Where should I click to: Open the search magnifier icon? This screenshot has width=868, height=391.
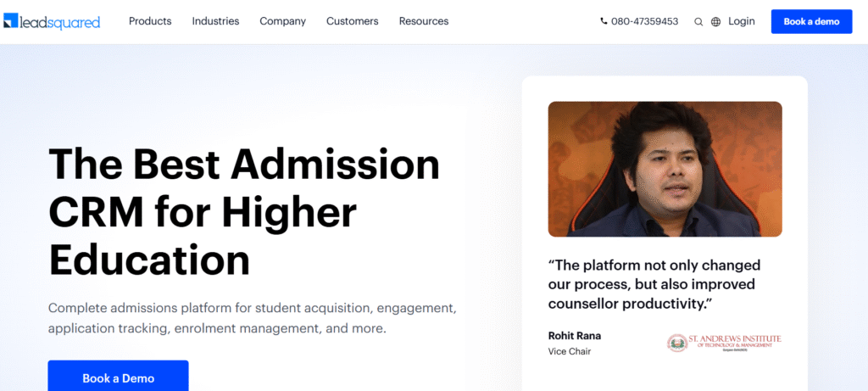(698, 22)
